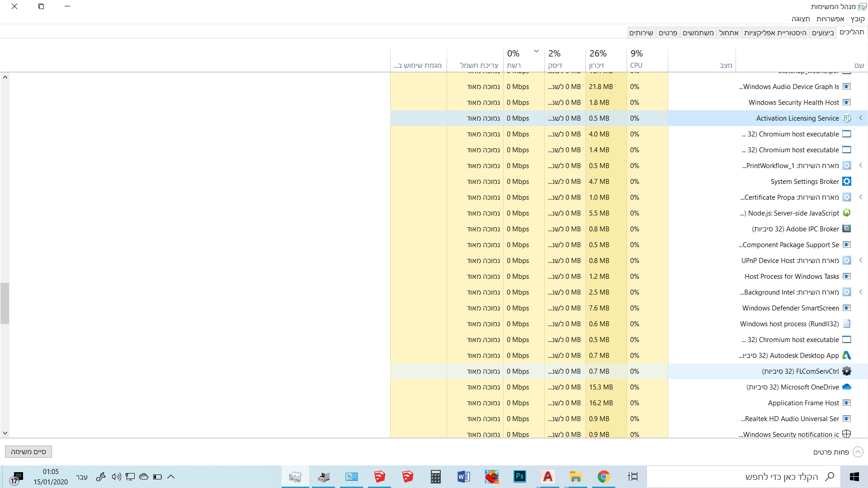Open the Calculator taskbar icon
The width and height of the screenshot is (868, 488).
(x=435, y=477)
